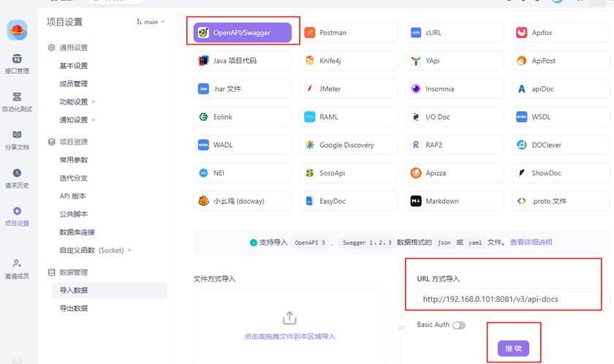Pick the Apifox import format
The image size is (614, 364).
coord(561,32)
